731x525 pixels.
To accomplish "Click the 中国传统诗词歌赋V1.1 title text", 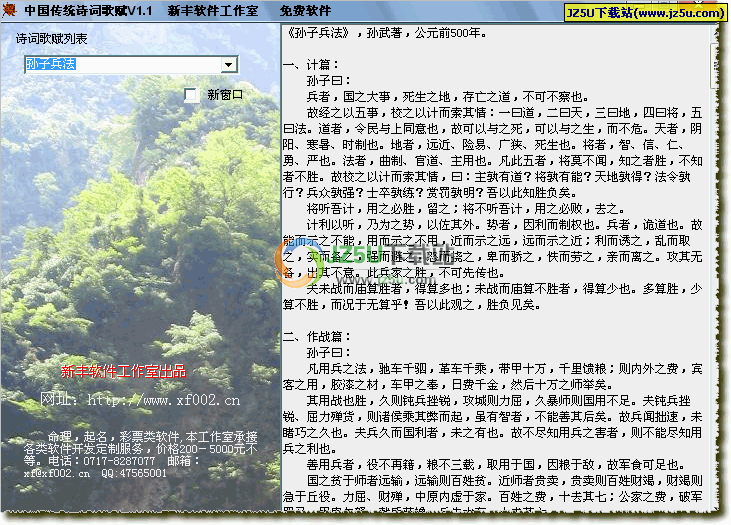I will pos(89,11).
